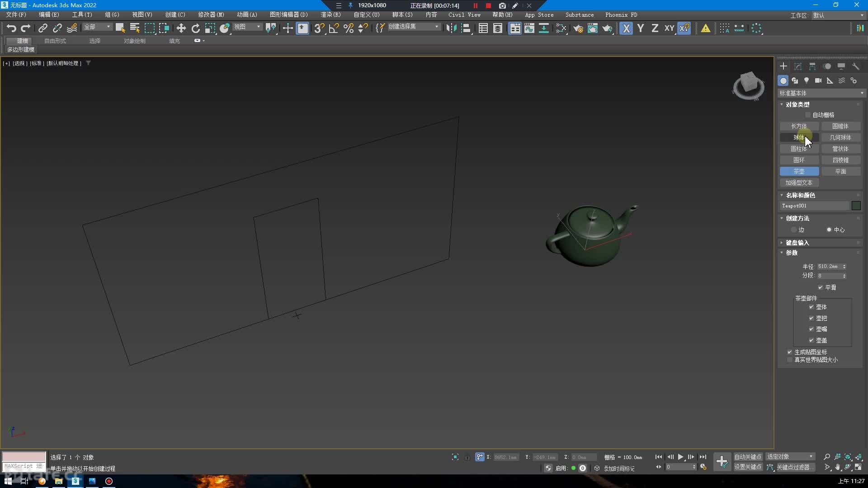Expand the 键盘输入 rollout

tap(797, 243)
